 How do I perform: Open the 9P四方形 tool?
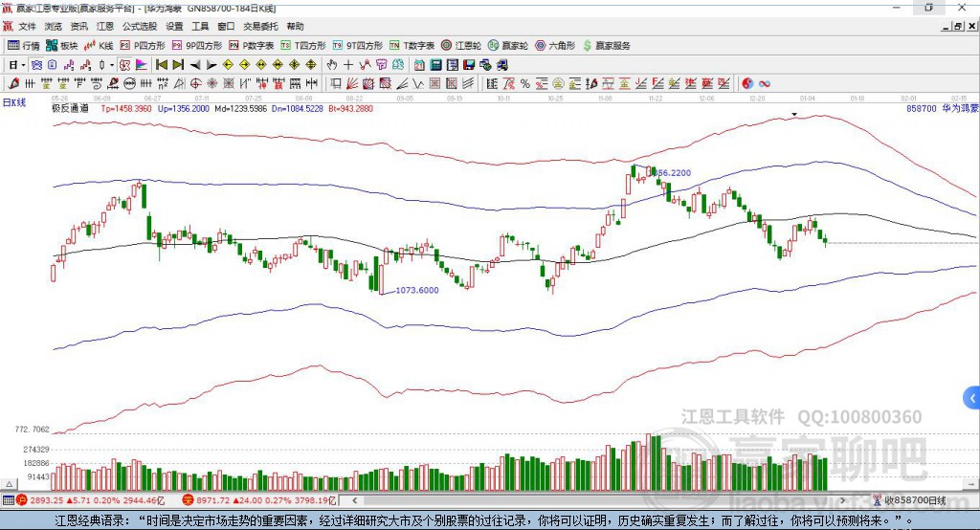click(x=197, y=46)
